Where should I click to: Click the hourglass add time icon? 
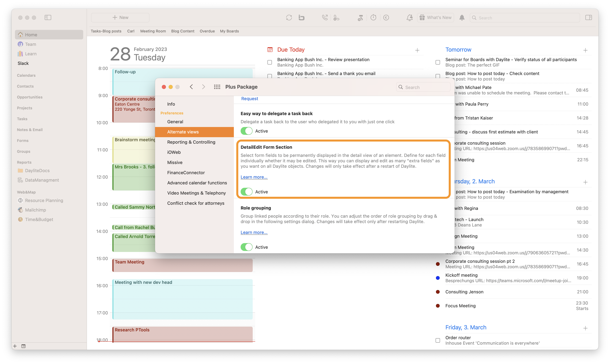[360, 17]
